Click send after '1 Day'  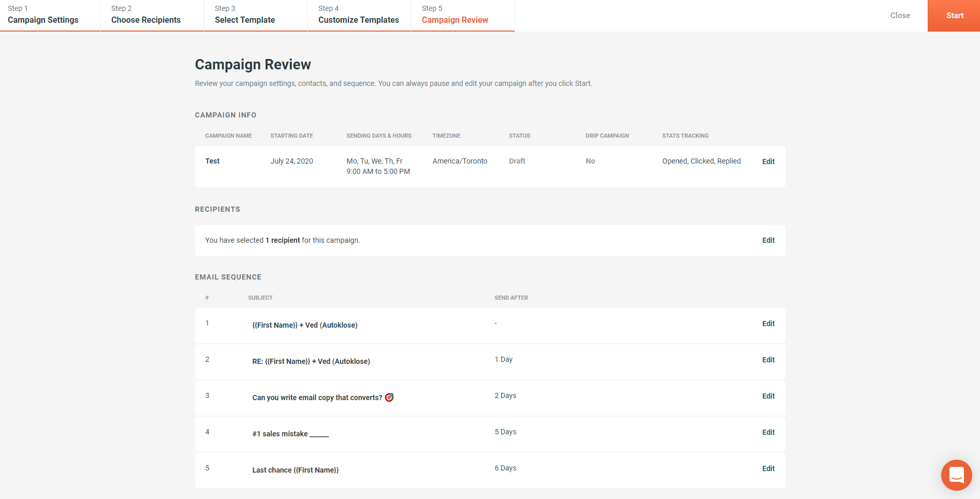[x=503, y=359]
